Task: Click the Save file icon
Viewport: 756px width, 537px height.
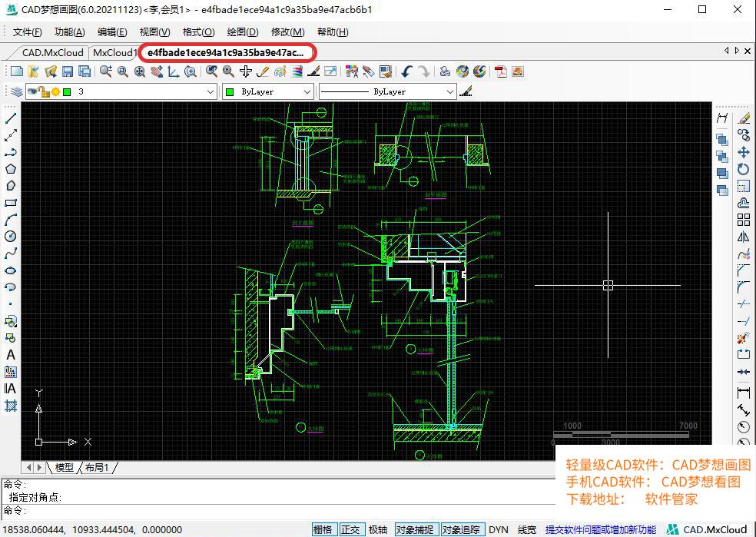Action: 68,71
